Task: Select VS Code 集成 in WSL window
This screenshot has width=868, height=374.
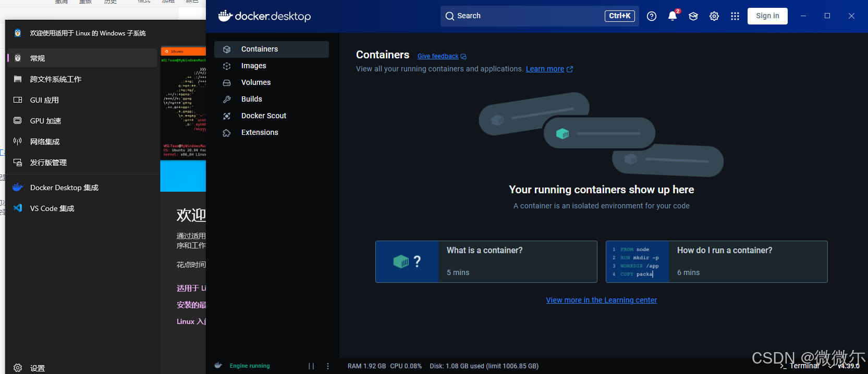Action: point(82,208)
